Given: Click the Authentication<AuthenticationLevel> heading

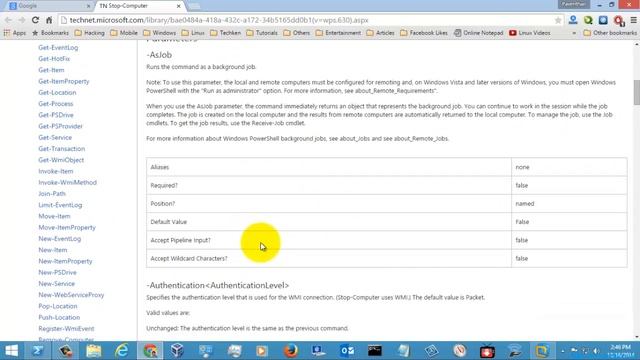Looking at the screenshot, I should (x=218, y=285).
